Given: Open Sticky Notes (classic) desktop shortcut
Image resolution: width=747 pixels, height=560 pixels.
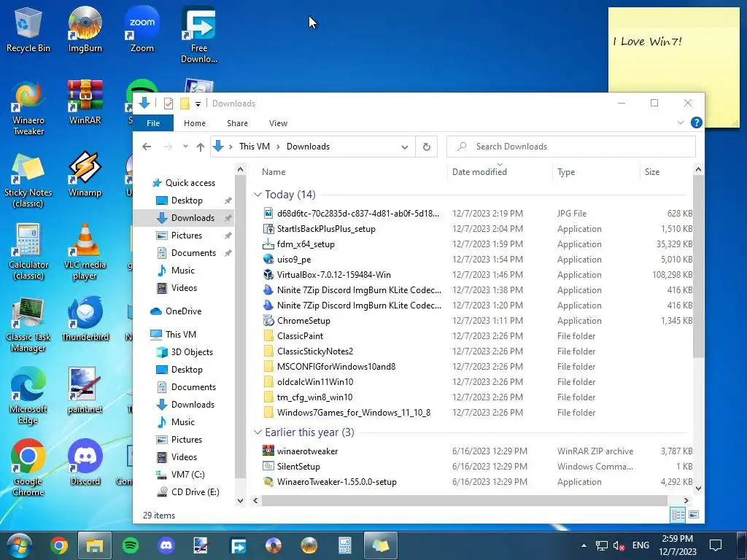Looking at the screenshot, I should (28, 180).
